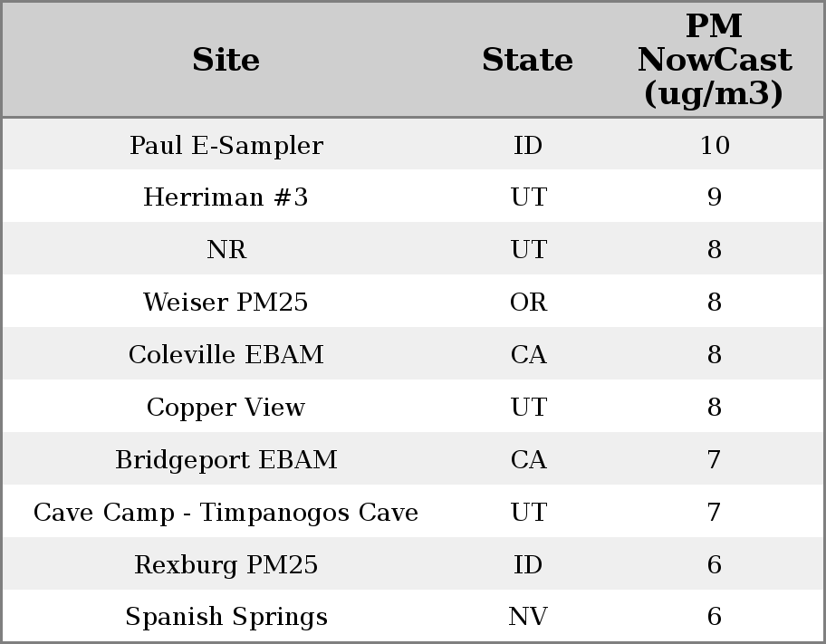Click the CA state cell for Bridgeport EBAM
This screenshot has height=644, width=826.
pos(528,459)
